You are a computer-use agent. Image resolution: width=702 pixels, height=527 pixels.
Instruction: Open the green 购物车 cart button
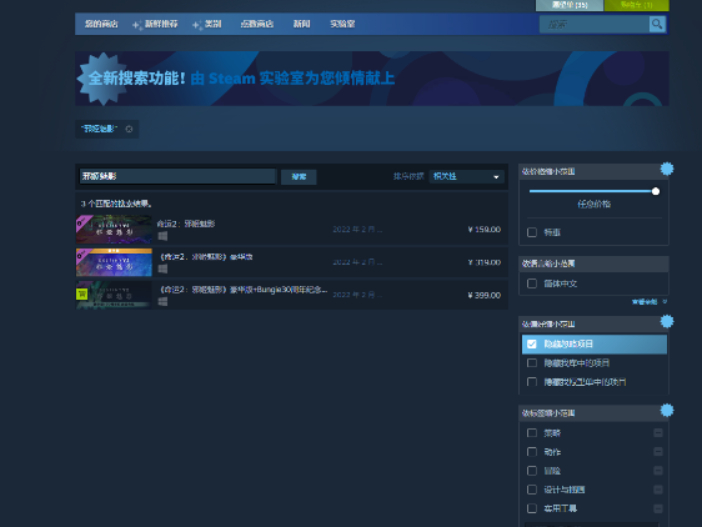(x=636, y=5)
